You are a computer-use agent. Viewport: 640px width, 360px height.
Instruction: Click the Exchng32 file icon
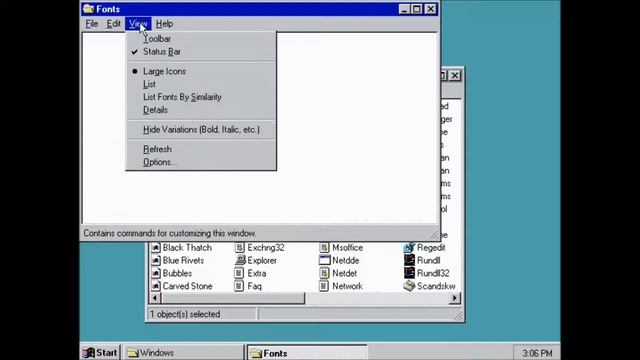(x=240, y=248)
